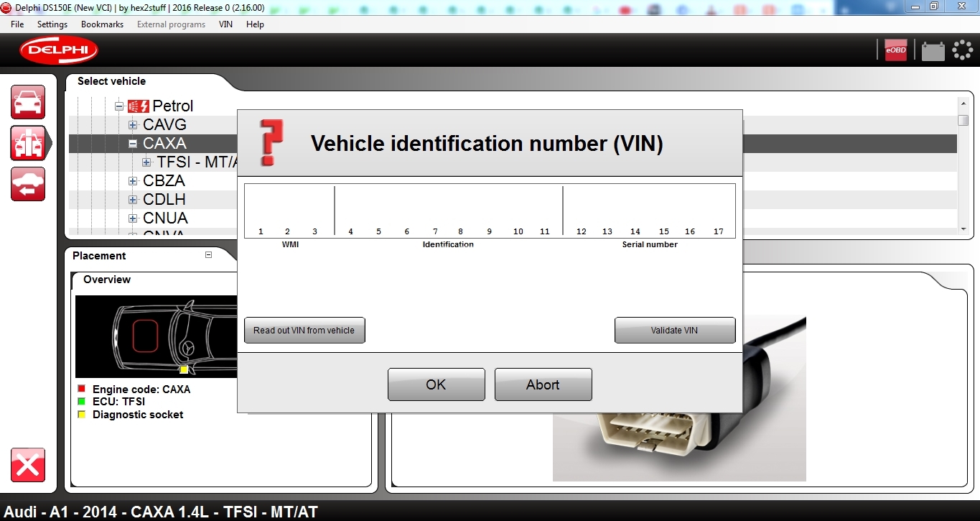
Task: Click the ECU: TFSI text
Action: click(118, 402)
